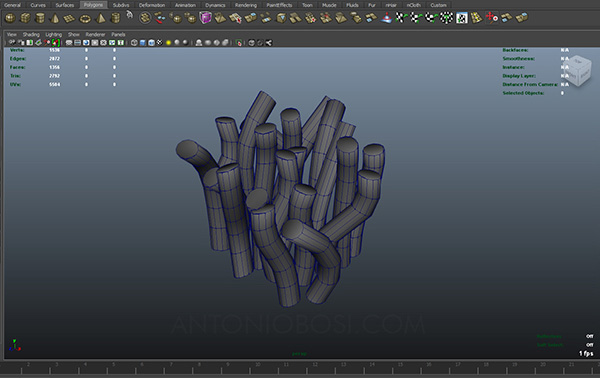600x378 pixels.
Task: Select smooth shade all display icon
Action: (142, 42)
